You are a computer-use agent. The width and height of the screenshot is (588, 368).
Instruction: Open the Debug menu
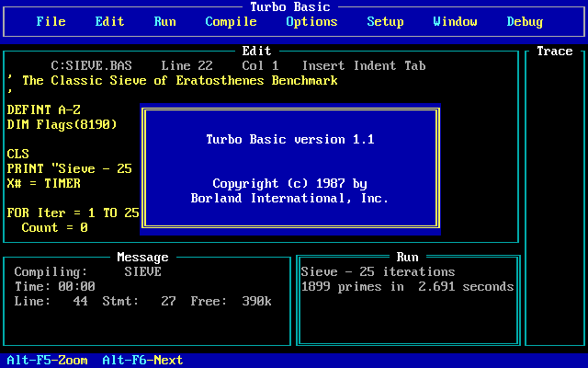(525, 22)
